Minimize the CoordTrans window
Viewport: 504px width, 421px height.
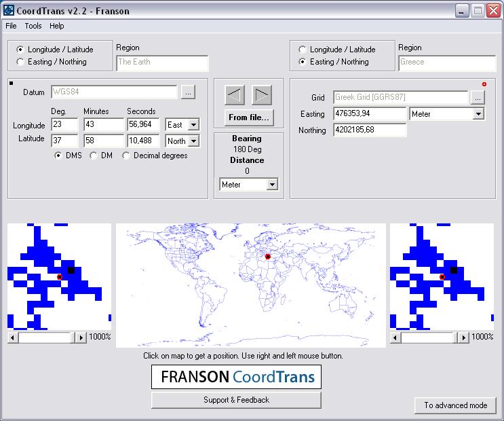[462, 11]
